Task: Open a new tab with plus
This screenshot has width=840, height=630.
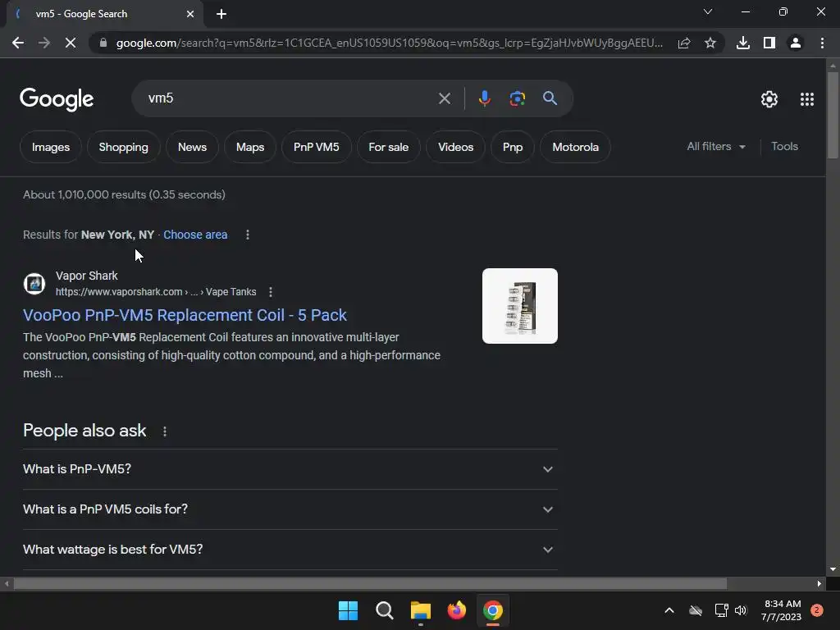Action: [x=221, y=14]
